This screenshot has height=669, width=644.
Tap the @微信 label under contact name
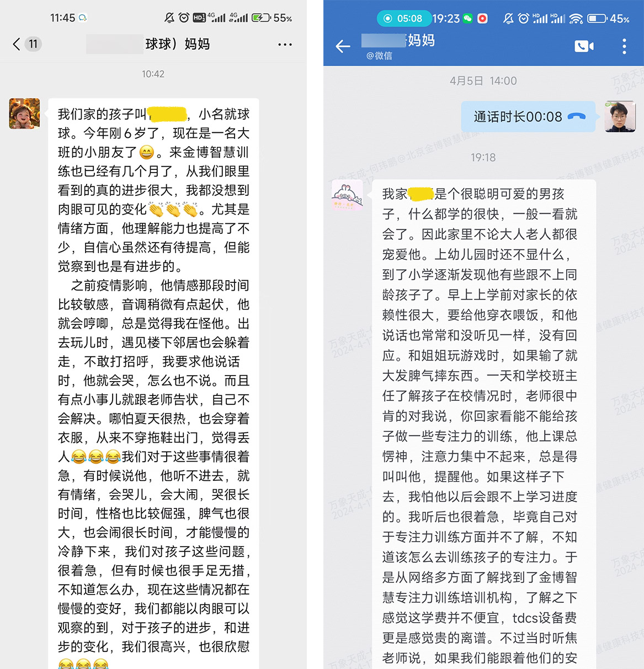379,56
